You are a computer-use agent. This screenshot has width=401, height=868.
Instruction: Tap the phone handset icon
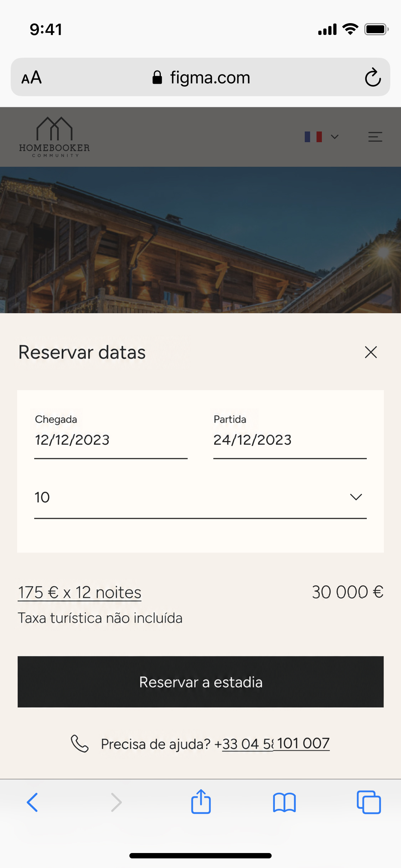coord(79,744)
